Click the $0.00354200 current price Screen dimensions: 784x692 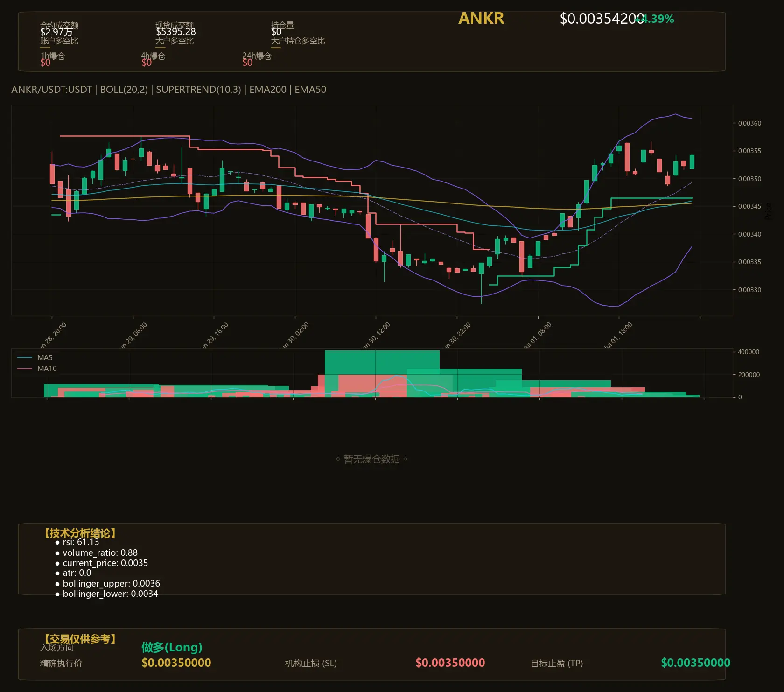[602, 19]
